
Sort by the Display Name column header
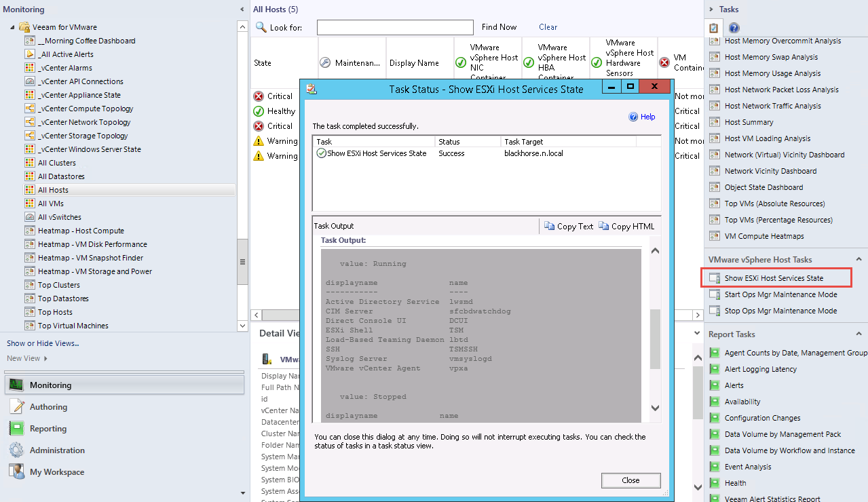coord(420,63)
